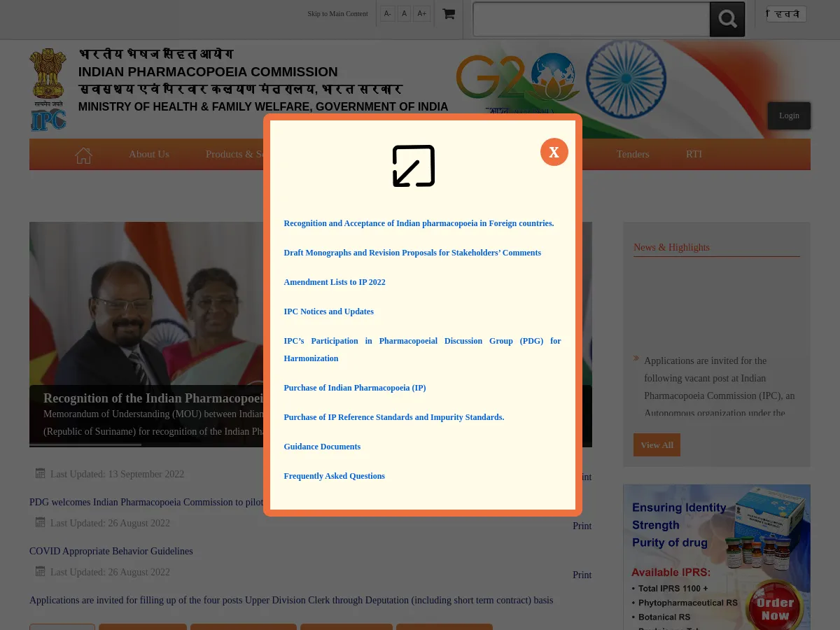
Task: Open Purchase of IP Reference Standards link
Action: [x=393, y=417]
